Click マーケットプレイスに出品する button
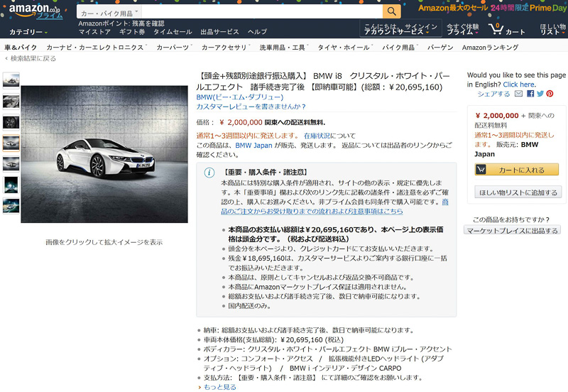This screenshot has height=392, width=568. click(x=512, y=230)
